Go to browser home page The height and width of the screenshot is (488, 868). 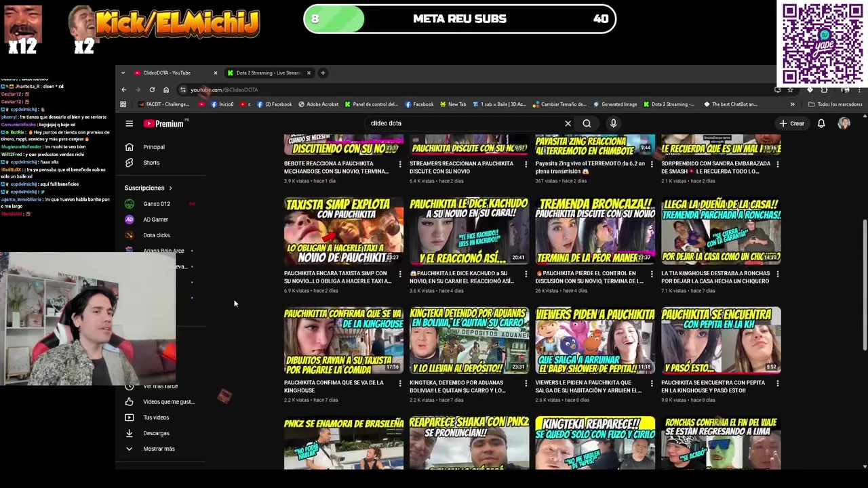pyautogui.click(x=166, y=89)
